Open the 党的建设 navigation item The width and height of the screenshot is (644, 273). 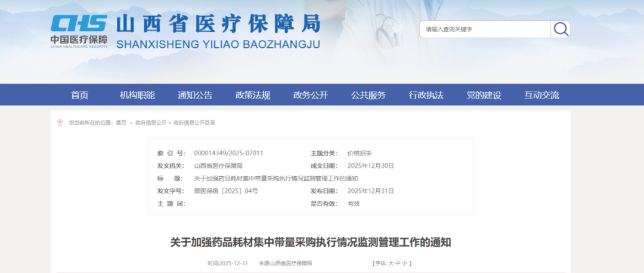coord(484,95)
